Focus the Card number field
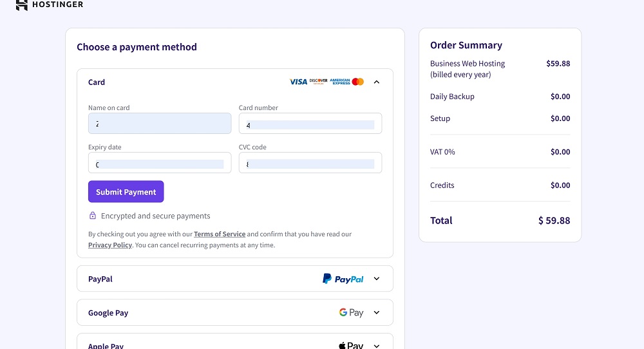This screenshot has height=349, width=644. [310, 123]
